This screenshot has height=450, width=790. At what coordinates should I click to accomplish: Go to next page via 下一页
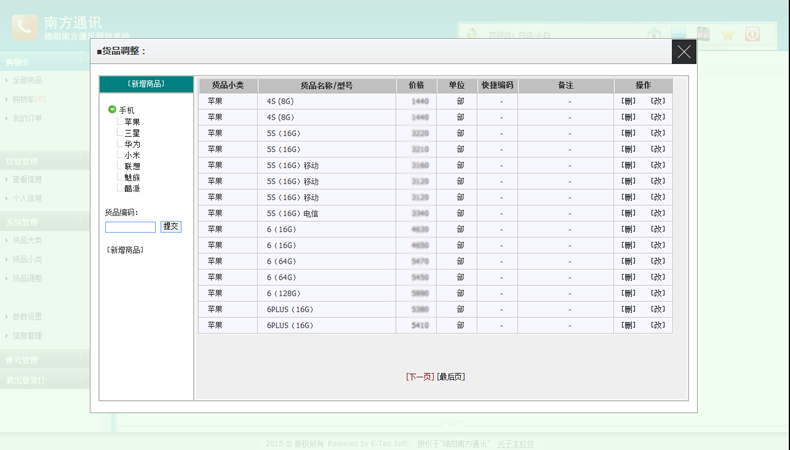tap(420, 377)
